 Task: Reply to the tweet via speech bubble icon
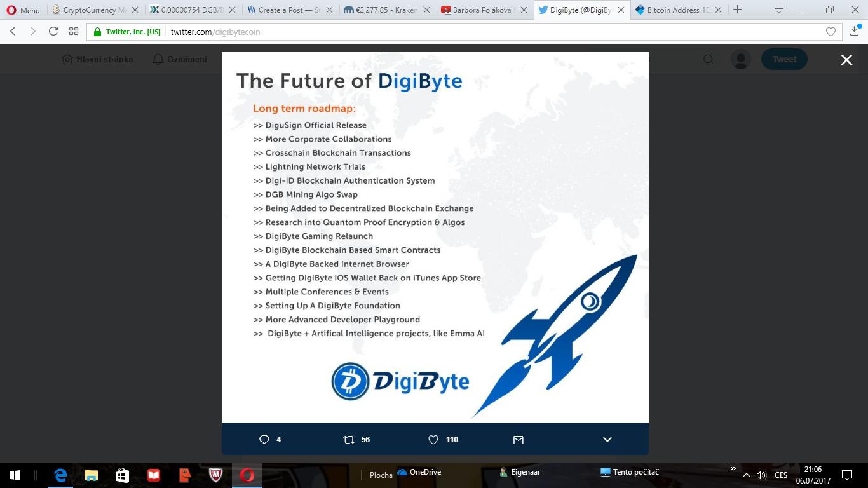coord(264,439)
